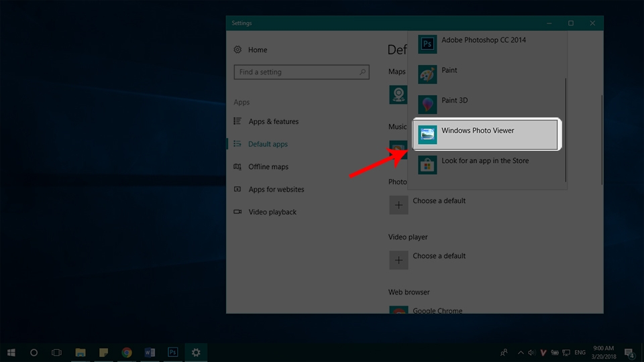Pick Paint 3D from the app chooser
The width and height of the screenshot is (644, 362).
487,105
